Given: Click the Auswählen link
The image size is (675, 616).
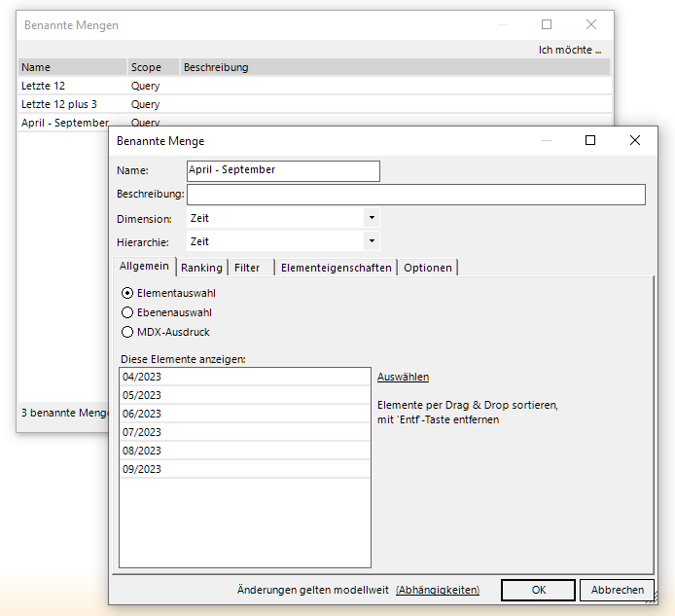Looking at the screenshot, I should 403,377.
